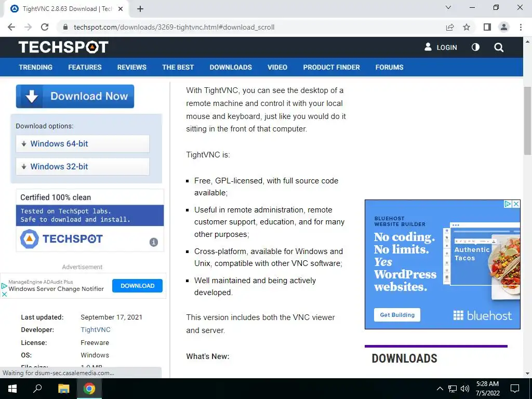Open the FEATURES menu
This screenshot has height=399, width=532.
[x=85, y=67]
